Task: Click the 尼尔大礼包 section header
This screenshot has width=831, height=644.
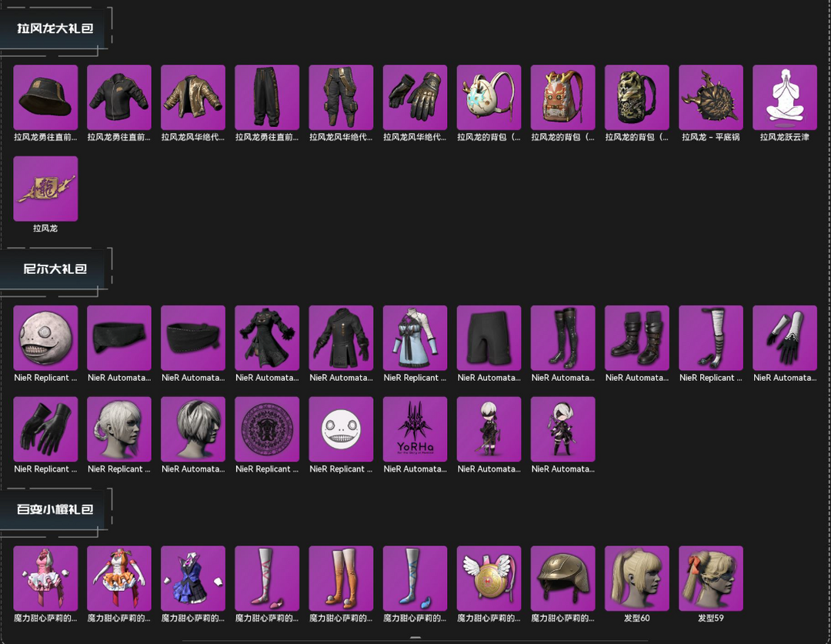Action: coord(55,269)
